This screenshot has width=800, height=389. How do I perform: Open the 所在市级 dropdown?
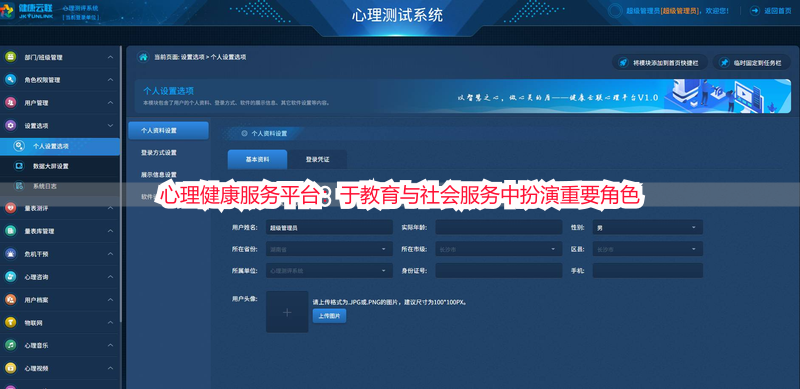point(498,249)
